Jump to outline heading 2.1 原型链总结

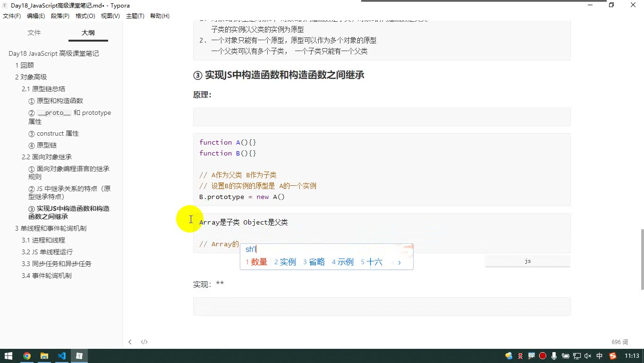[x=43, y=89]
